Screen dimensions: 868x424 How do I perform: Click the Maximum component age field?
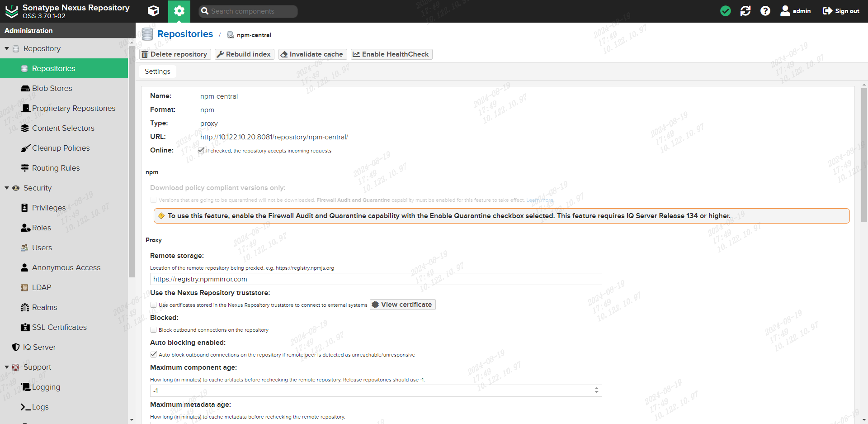(372, 391)
